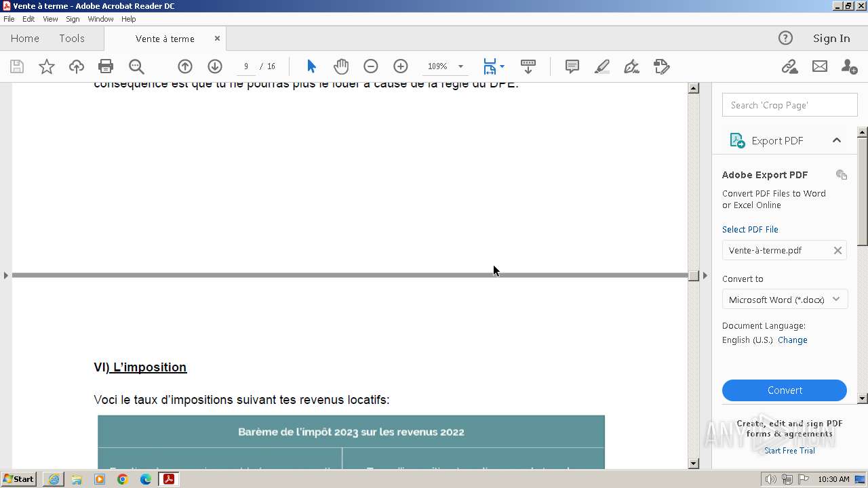This screenshot has width=868, height=488.
Task: Open the Sign menu
Action: (73, 19)
